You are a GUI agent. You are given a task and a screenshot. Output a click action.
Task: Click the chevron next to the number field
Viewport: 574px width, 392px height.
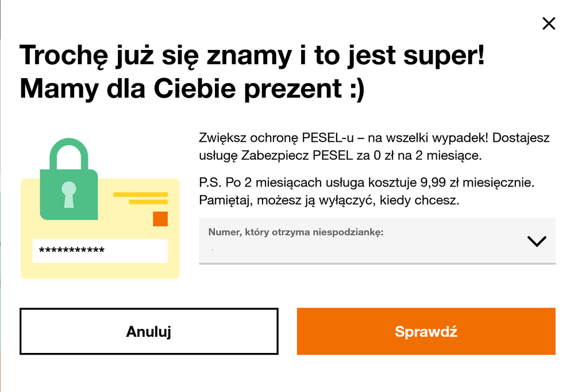pos(535,240)
